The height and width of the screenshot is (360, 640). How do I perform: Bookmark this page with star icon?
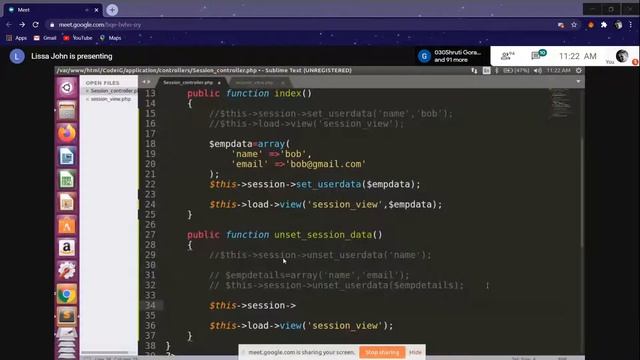tap(574, 25)
